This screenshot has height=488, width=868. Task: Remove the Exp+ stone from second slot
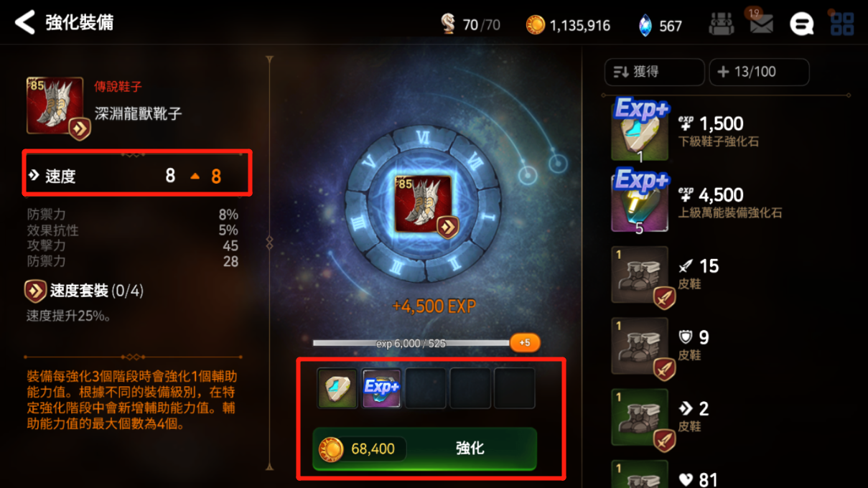381,388
